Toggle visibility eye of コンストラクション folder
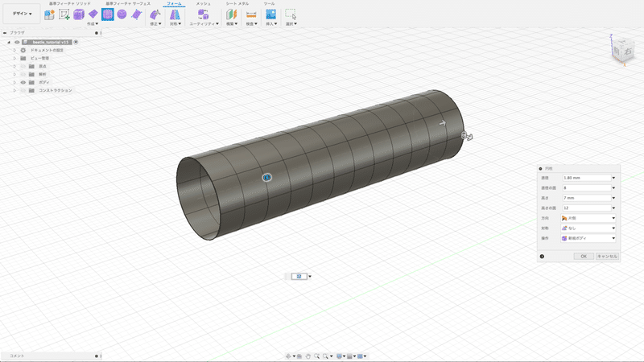 tap(23, 90)
